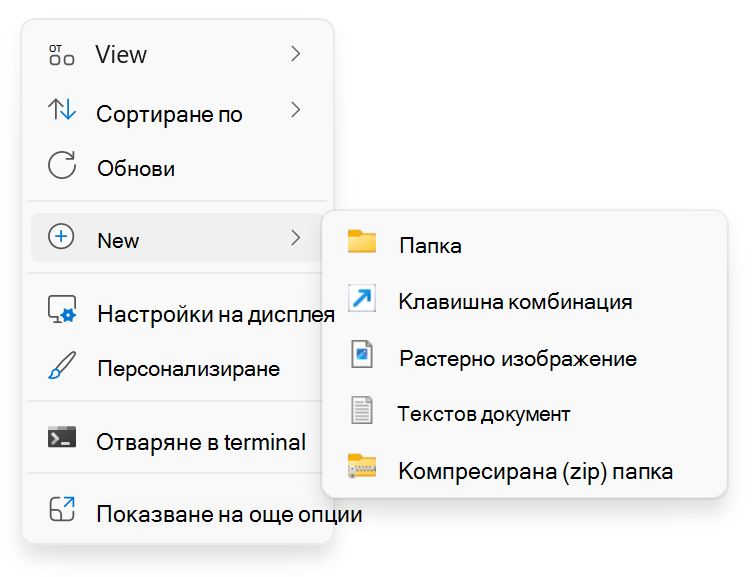Click the plus circle icon next to New
756x577 pixels.
pos(61,237)
